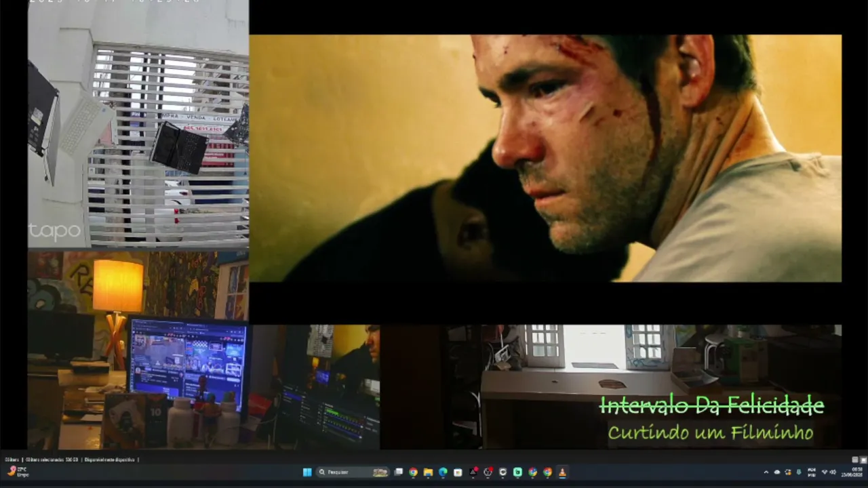This screenshot has width=868, height=488.
Task: Click the taskbar search box
Action: [354, 472]
